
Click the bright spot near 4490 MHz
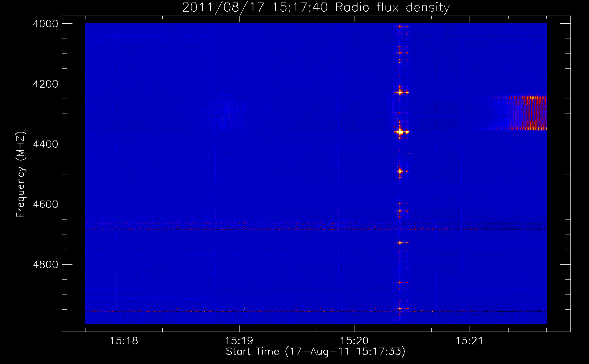click(x=401, y=171)
